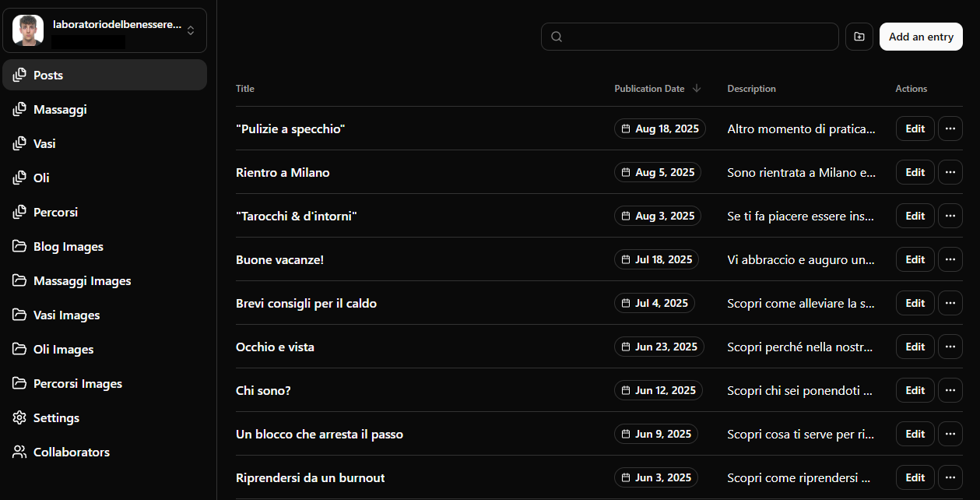Click the Massaggi collection icon
Screen dimensions: 980x500
[19, 110]
